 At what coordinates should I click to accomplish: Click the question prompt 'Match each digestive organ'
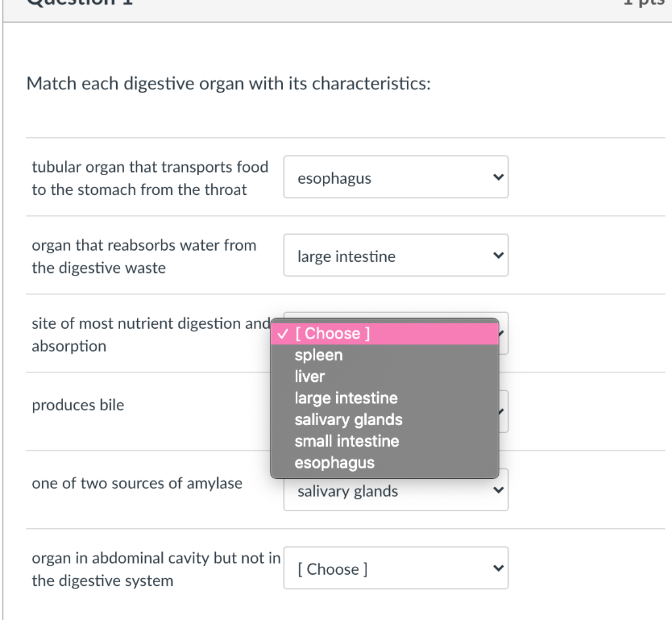tap(228, 85)
